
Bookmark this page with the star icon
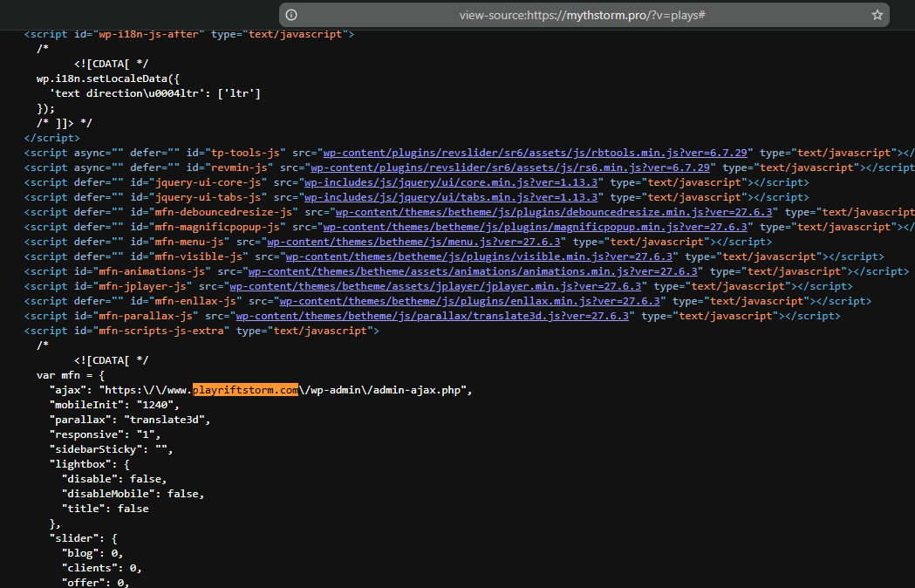point(877,15)
